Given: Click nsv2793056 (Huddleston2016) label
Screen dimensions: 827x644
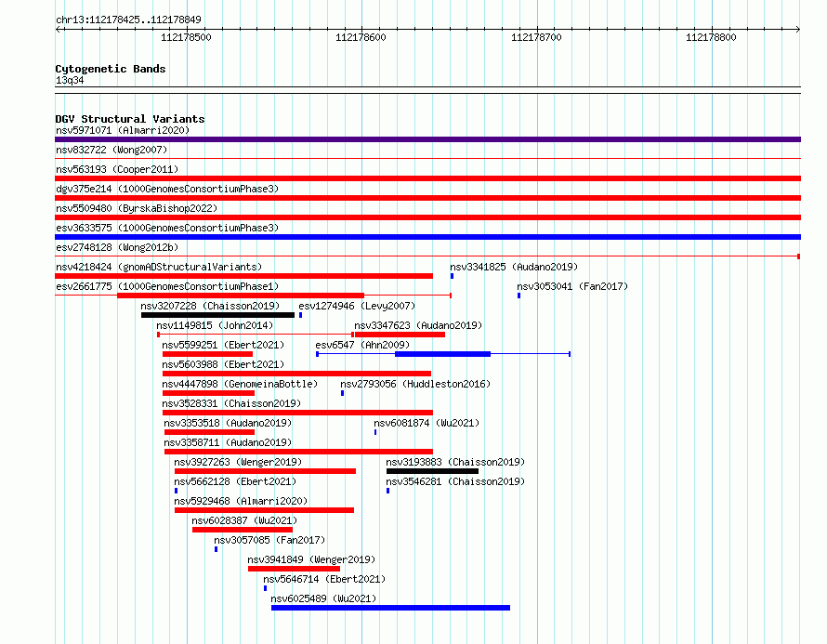Looking at the screenshot, I should point(415,384).
